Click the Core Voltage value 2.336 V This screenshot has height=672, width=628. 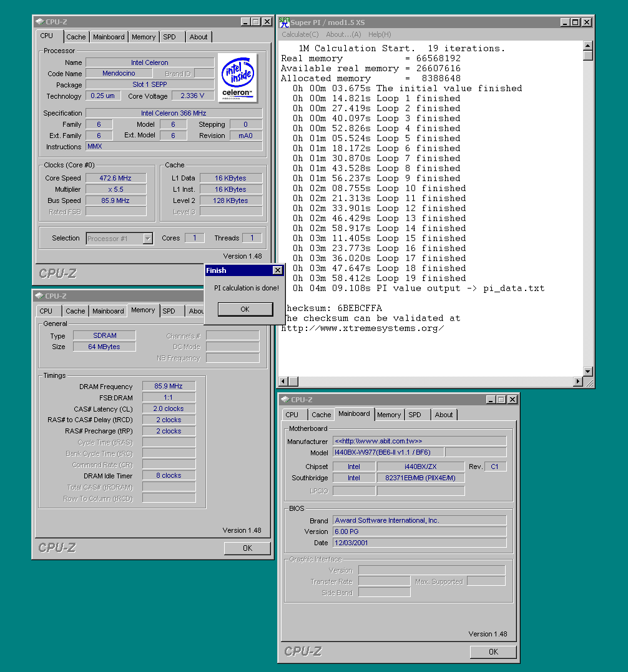tap(193, 96)
